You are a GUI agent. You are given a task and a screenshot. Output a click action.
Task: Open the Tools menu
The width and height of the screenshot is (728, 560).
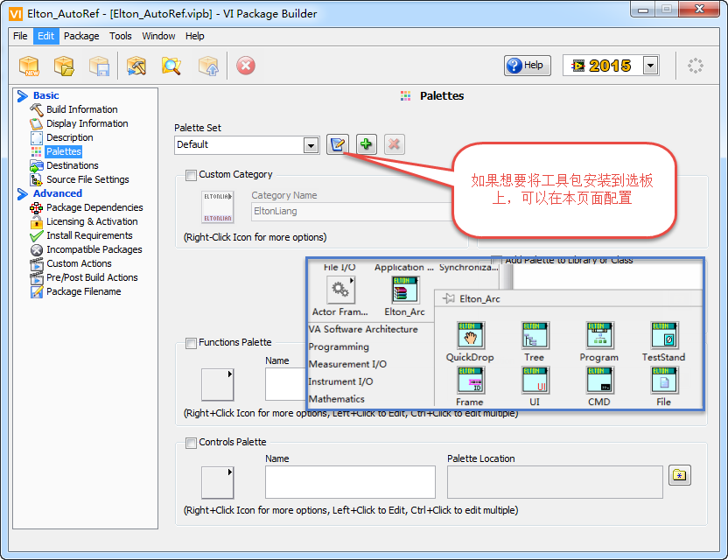click(x=120, y=36)
